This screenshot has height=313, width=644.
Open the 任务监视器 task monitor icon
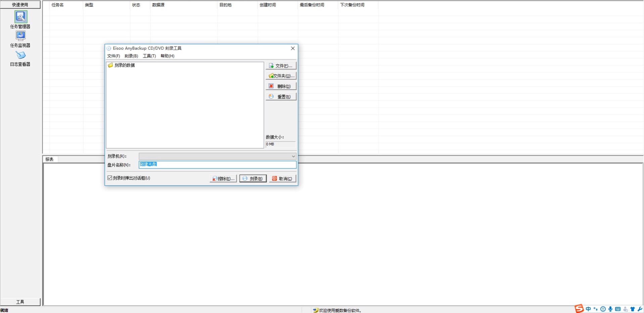(20, 36)
